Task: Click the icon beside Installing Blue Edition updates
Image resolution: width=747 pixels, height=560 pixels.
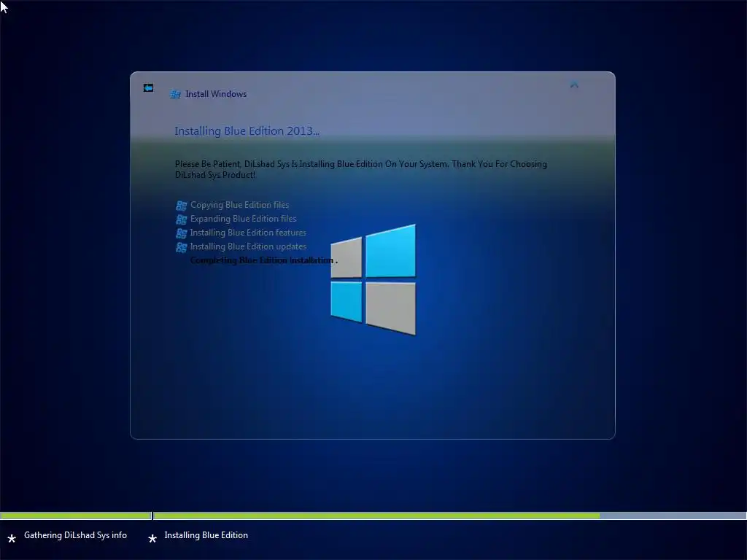Action: [x=181, y=247]
